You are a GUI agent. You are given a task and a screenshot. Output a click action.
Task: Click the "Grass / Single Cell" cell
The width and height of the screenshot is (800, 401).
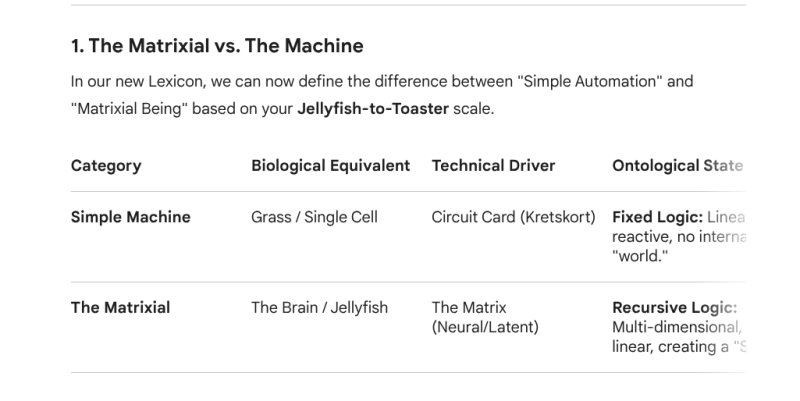coord(314,217)
